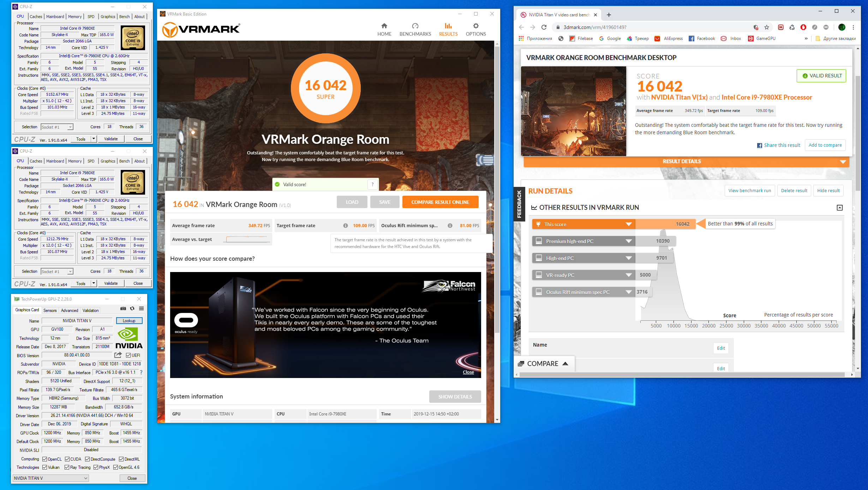Click FEEDBACK side tab on 3dmark page
The image size is (868, 490).
519,204
